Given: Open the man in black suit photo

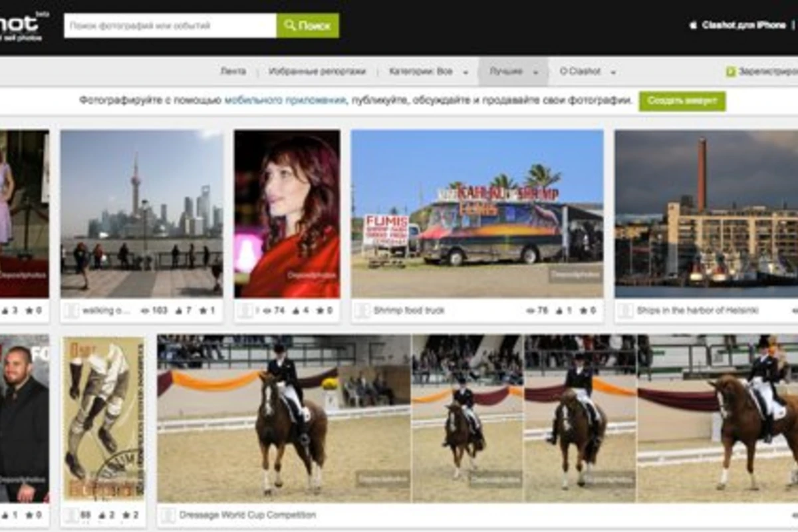Looking at the screenshot, I should pyautogui.click(x=24, y=418).
